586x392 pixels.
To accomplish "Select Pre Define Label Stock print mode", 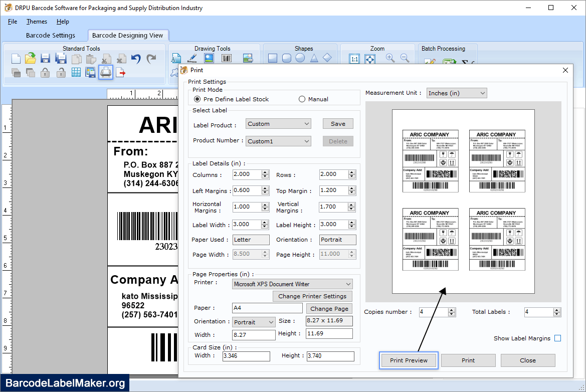I will (x=198, y=99).
